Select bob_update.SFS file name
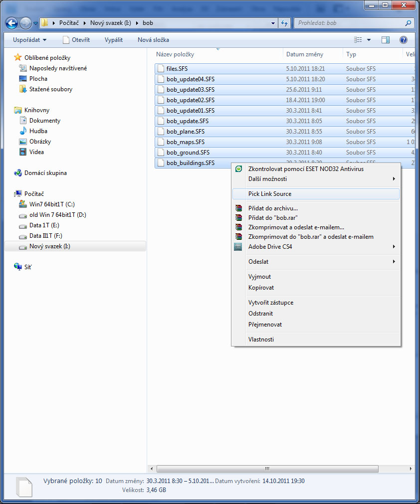 coord(188,121)
